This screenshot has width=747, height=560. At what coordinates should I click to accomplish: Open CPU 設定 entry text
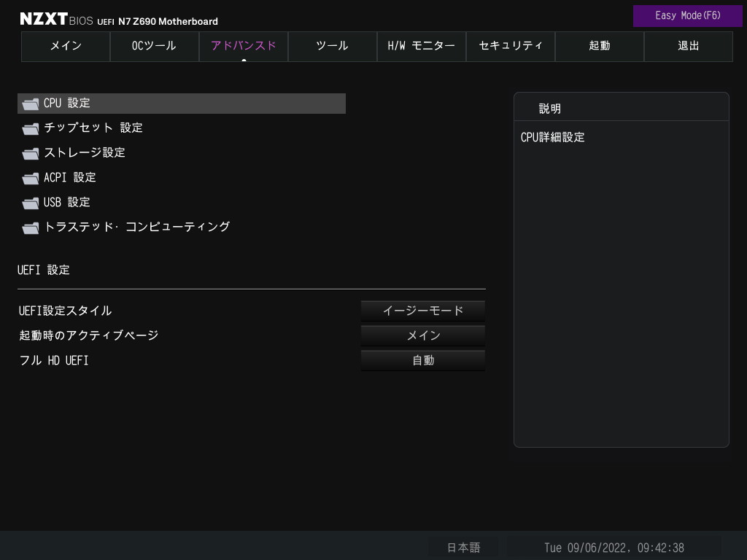(x=66, y=104)
